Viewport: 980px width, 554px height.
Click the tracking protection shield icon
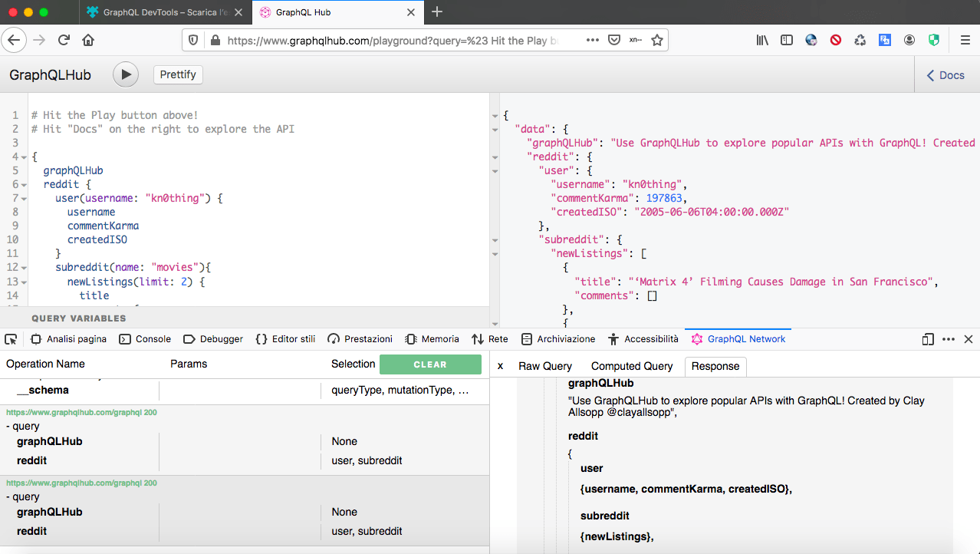click(193, 38)
